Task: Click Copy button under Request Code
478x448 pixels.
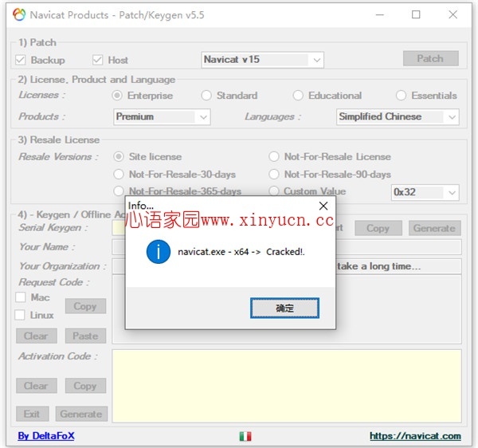Action: point(85,306)
